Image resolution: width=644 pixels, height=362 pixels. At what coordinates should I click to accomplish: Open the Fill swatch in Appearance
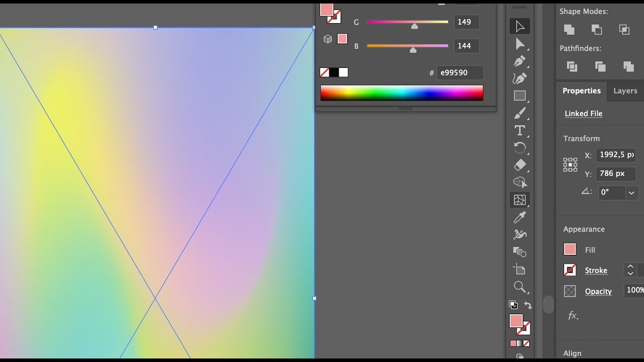coord(570,249)
